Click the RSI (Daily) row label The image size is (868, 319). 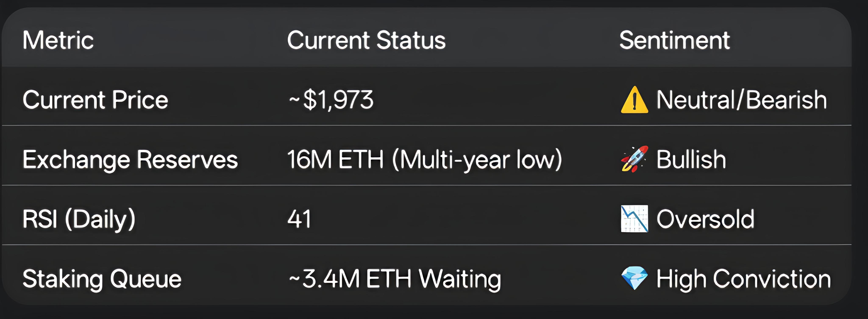[79, 219]
